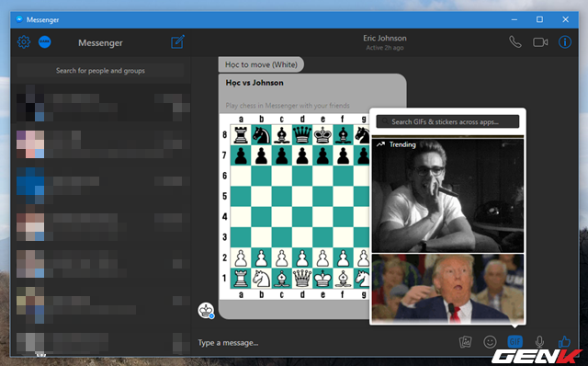
Task: Open the conversation info panel
Action: pos(565,42)
